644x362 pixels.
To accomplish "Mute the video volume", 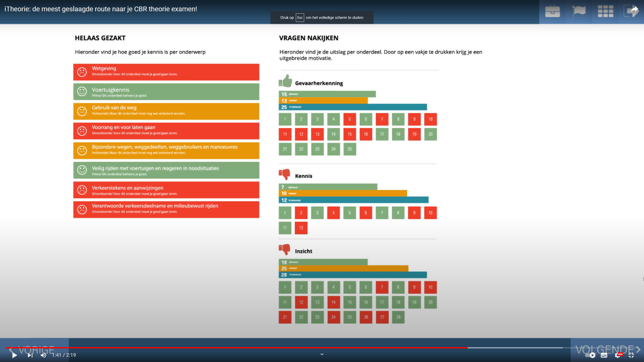I will 44,355.
